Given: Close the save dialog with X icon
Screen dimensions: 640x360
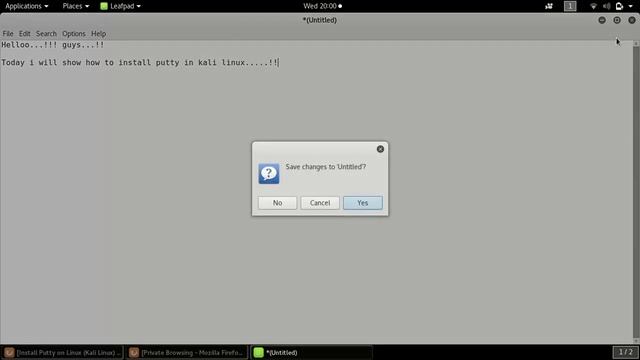Looking at the screenshot, I should [x=380, y=149].
